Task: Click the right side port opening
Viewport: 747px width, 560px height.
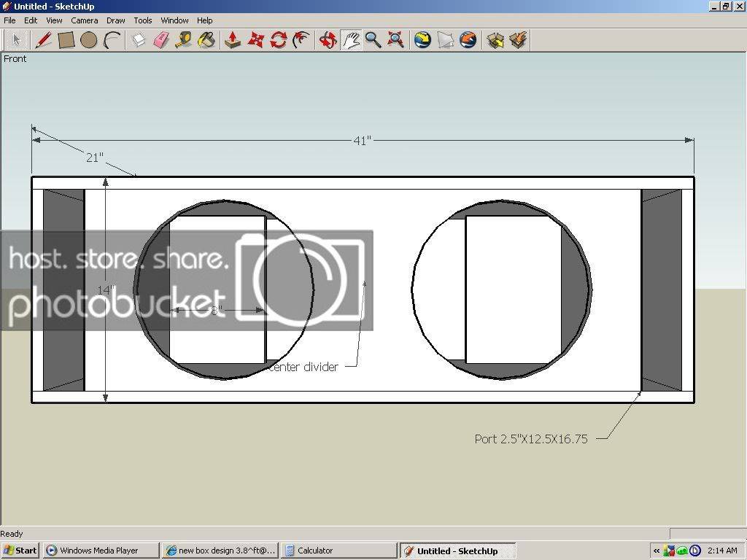Action: pos(661,290)
